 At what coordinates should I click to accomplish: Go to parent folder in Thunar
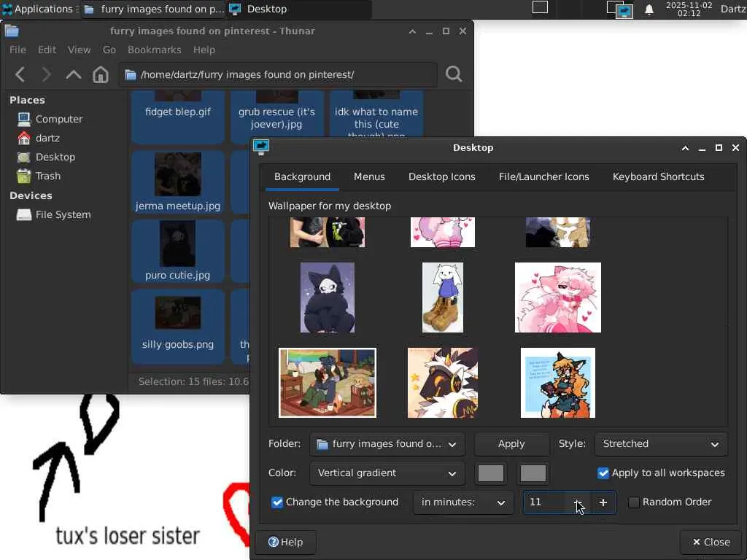74,74
